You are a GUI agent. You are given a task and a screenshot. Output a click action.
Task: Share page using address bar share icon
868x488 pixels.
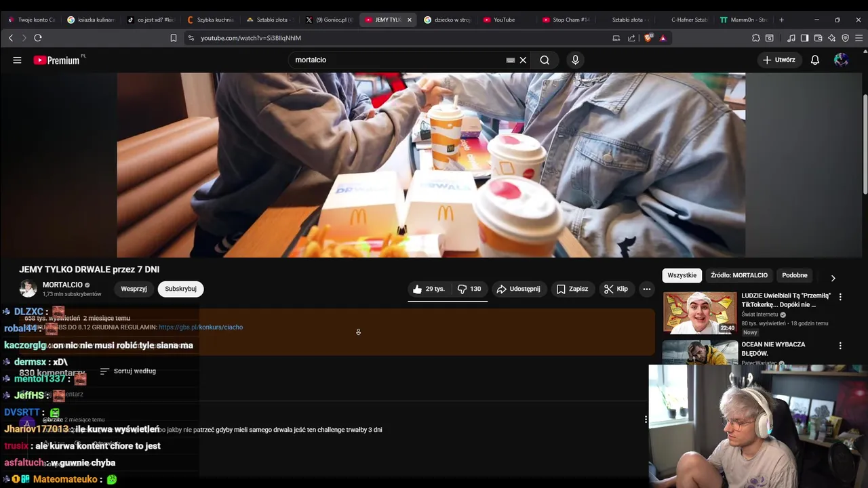click(x=631, y=38)
